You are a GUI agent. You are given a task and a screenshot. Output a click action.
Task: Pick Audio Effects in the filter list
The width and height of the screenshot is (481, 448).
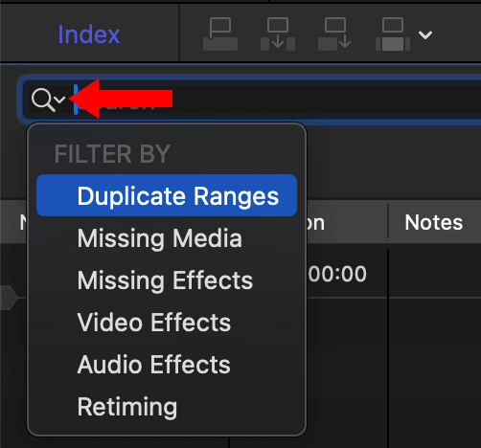point(154,365)
